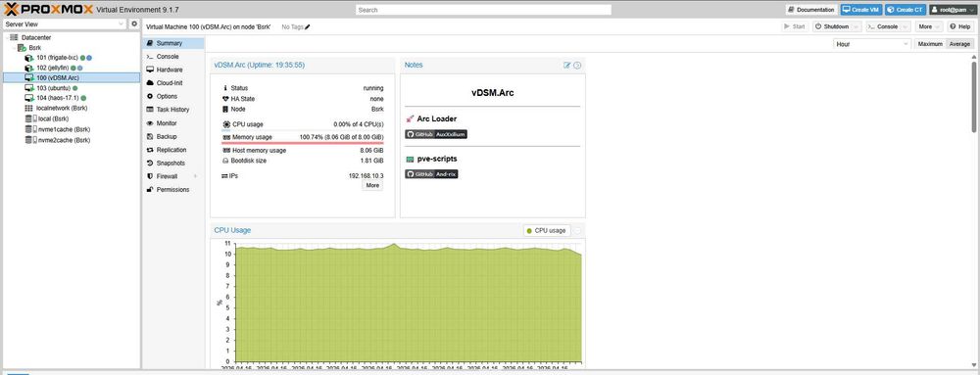Click the Arc Loader rocket icon in Notes
The height and width of the screenshot is (375, 980).
coord(410,118)
